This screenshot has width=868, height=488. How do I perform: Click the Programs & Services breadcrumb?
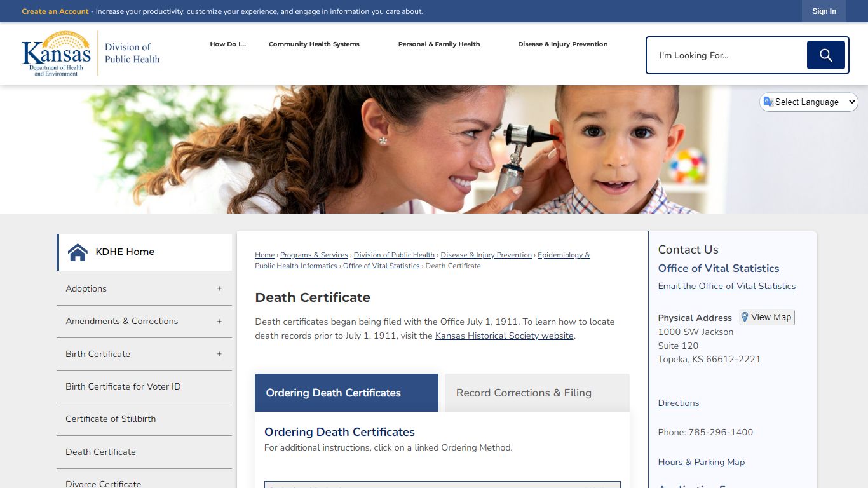(314, 255)
